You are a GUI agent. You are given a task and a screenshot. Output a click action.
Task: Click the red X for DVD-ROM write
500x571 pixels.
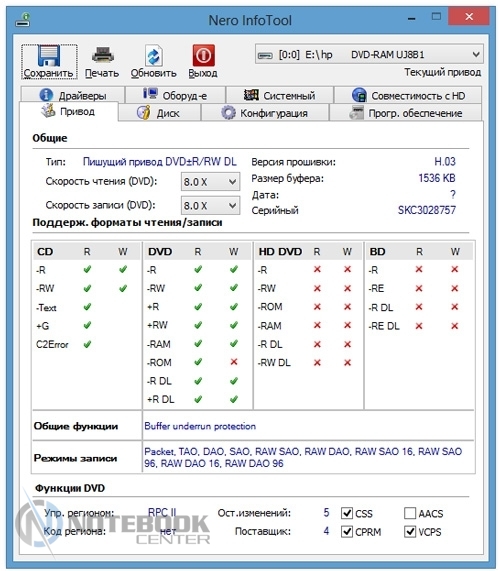point(233,362)
